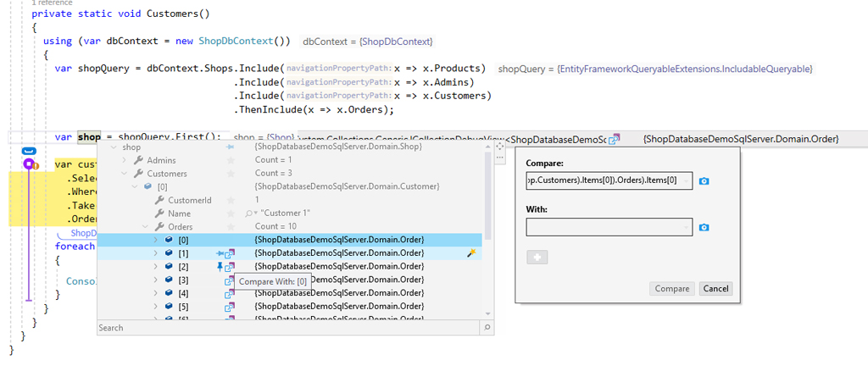Screen dimensions: 868x377
Task: Click the plus button in Compare dialog
Action: 537,257
